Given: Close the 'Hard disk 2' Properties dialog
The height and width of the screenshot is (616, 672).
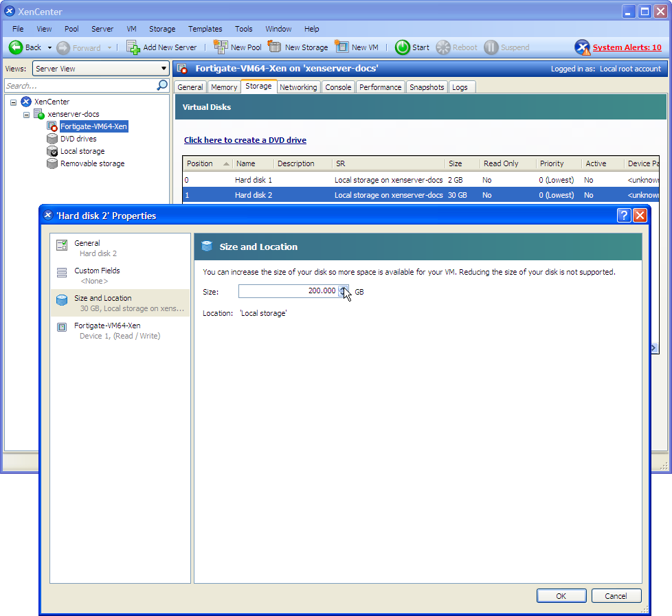Looking at the screenshot, I should pos(640,215).
